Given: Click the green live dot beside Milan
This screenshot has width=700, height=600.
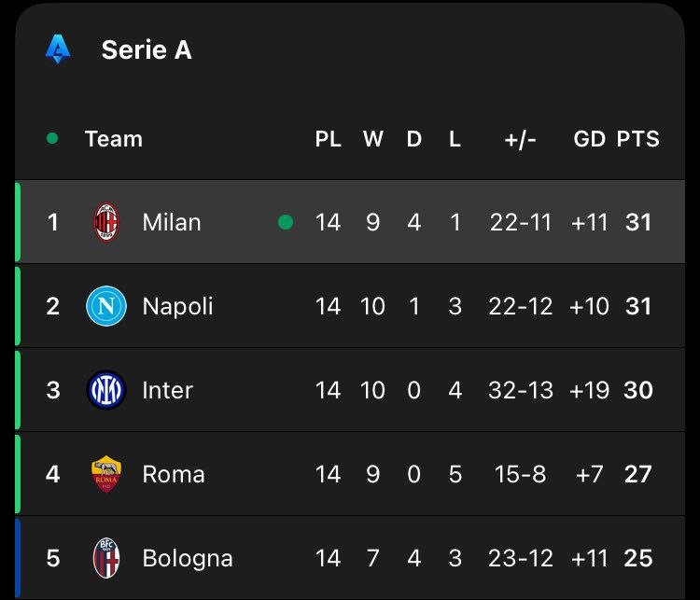Looking at the screenshot, I should tap(286, 222).
